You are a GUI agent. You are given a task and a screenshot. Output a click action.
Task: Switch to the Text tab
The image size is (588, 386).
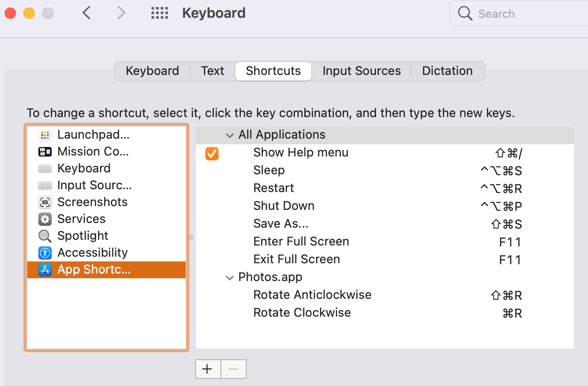coord(212,71)
